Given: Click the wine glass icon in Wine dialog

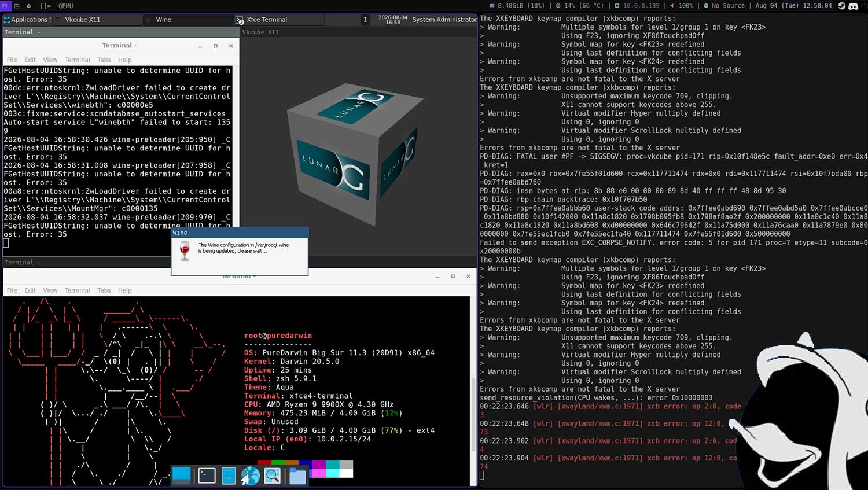Looking at the screenshot, I should coord(185,251).
